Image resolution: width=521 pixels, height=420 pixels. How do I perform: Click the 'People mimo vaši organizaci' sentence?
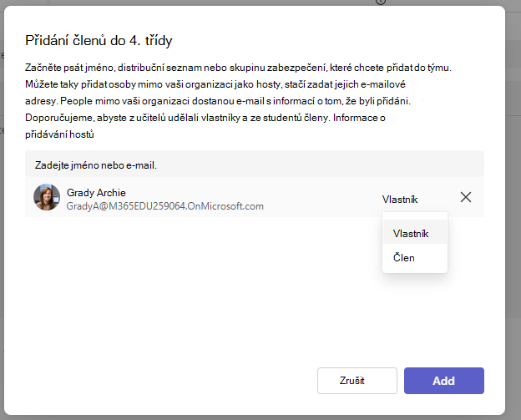coord(235,101)
